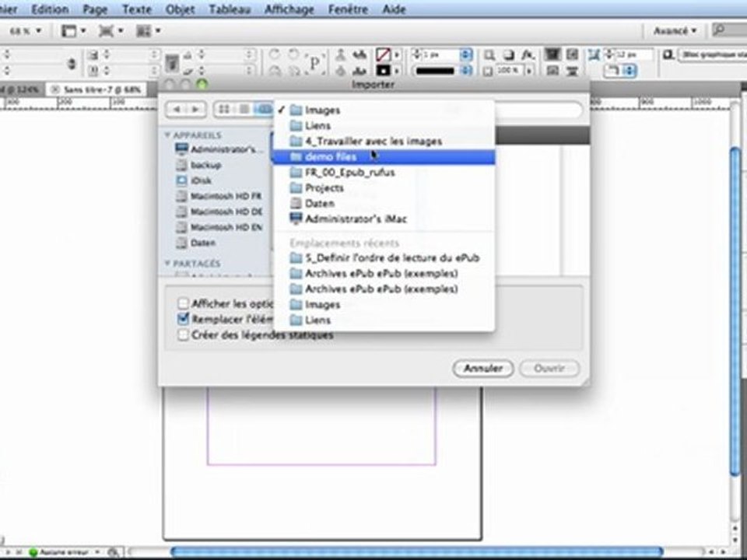Viewport: 747px width, 560px height.
Task: Click the Bloc graphique object style field
Action: pos(713,54)
